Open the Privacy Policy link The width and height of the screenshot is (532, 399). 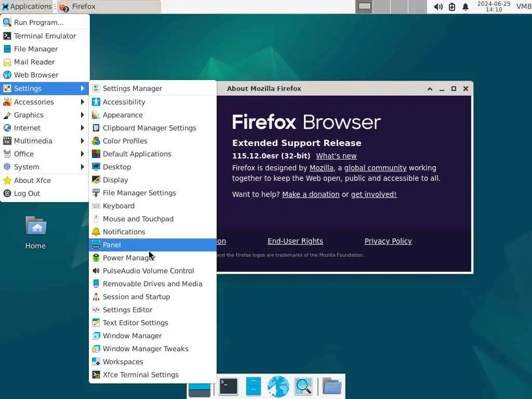388,241
